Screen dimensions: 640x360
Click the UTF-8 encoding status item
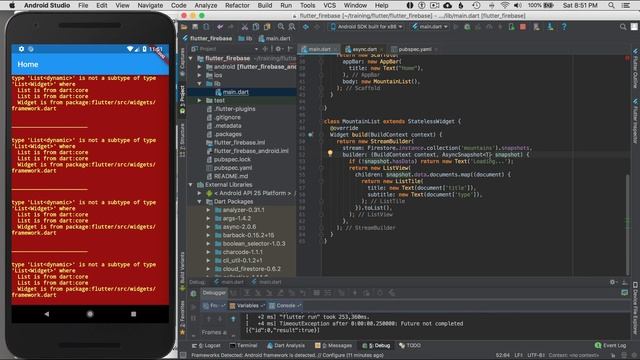pyautogui.click(x=536, y=355)
